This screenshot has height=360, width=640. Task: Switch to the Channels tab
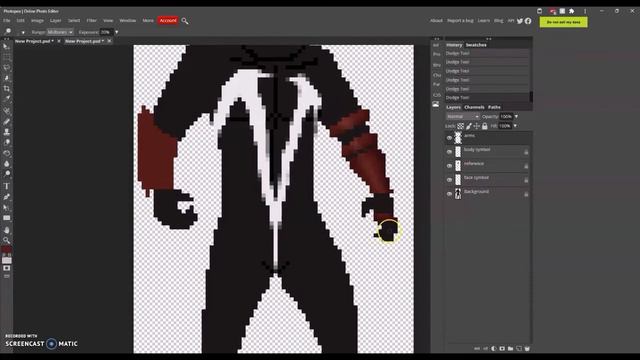[x=474, y=107]
